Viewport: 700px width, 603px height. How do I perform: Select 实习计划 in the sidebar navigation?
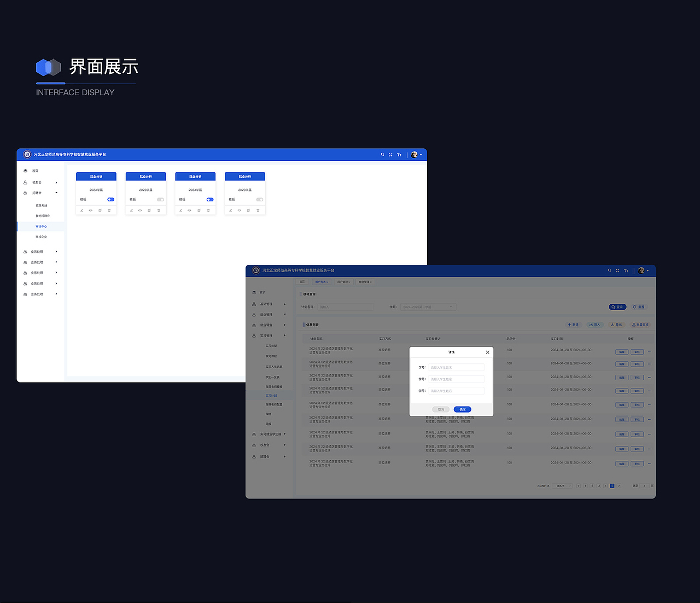pyautogui.click(x=272, y=395)
